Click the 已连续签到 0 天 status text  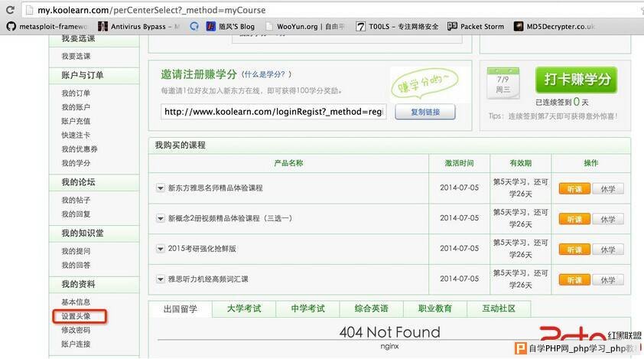pyautogui.click(x=562, y=102)
